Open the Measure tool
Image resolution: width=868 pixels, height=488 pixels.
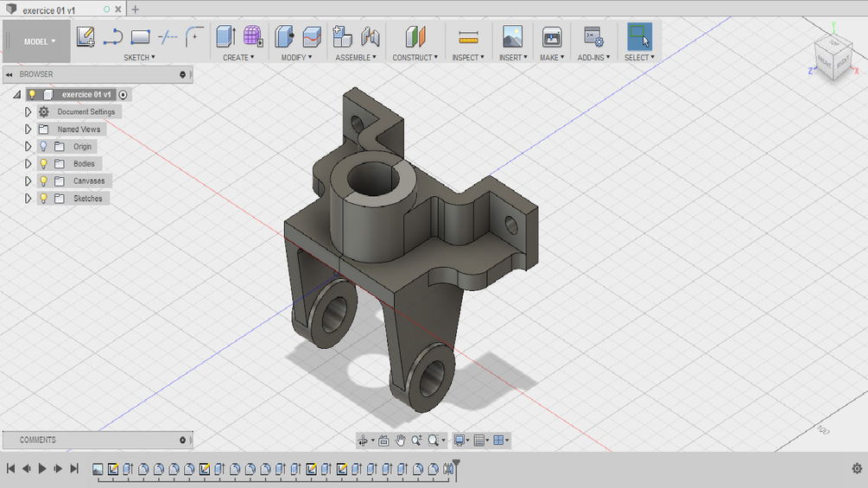pos(468,38)
